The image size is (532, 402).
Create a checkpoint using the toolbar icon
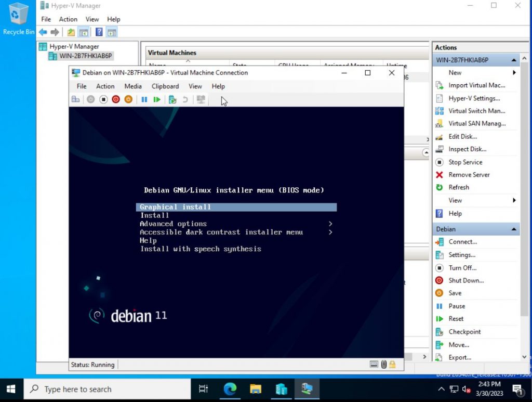click(171, 99)
